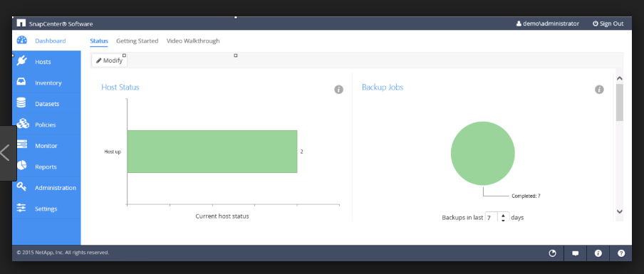Screen dimensions: 644x274
Task: Click the Host Status heading
Action: [120, 88]
